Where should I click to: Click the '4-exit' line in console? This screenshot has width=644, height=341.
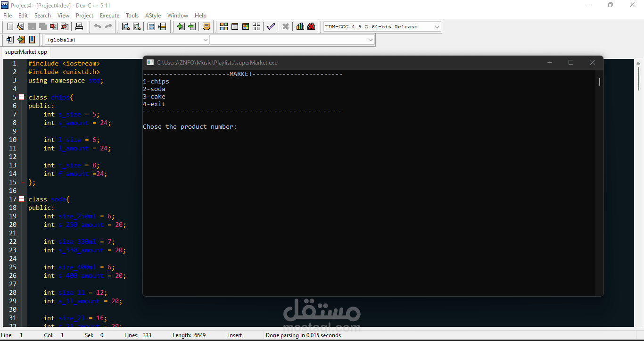click(154, 104)
